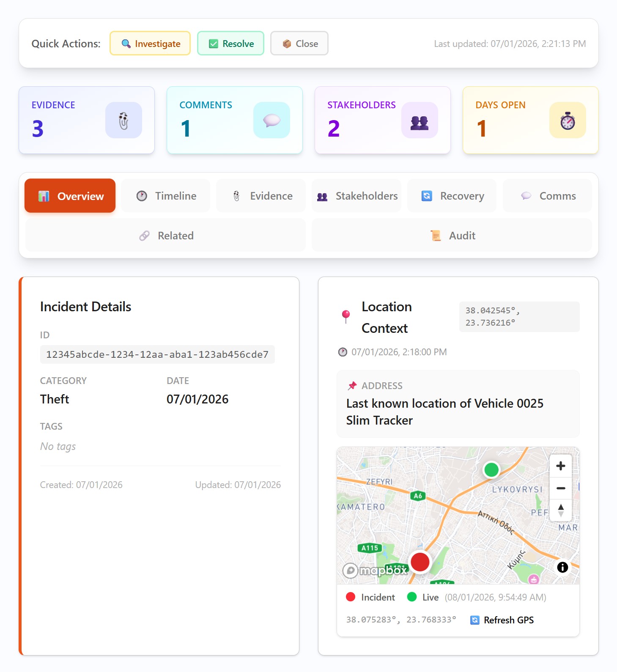The height and width of the screenshot is (672, 617).
Task: Click the incident ID field value
Action: pos(157,354)
